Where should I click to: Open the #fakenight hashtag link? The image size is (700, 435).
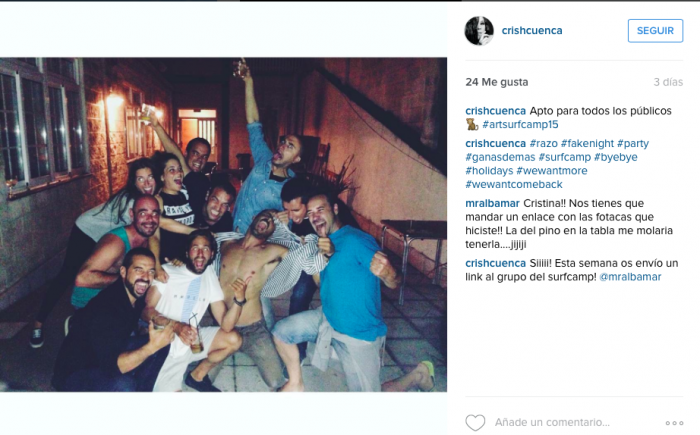click(587, 143)
